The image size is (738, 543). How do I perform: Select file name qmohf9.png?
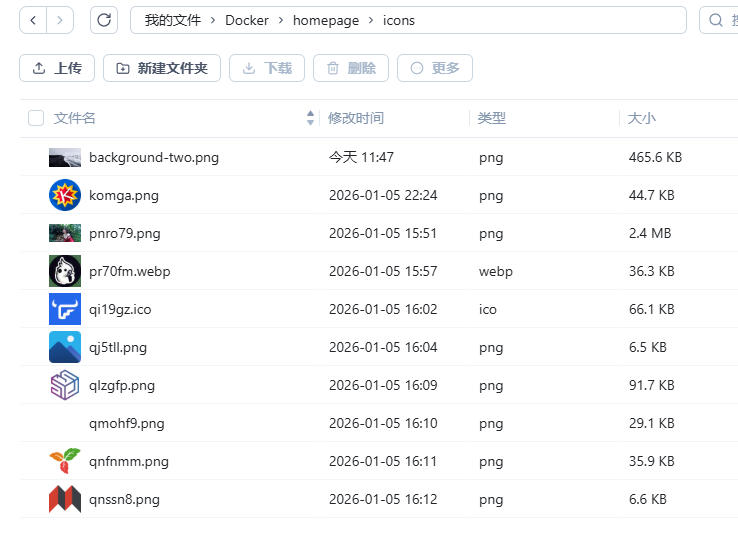click(127, 423)
